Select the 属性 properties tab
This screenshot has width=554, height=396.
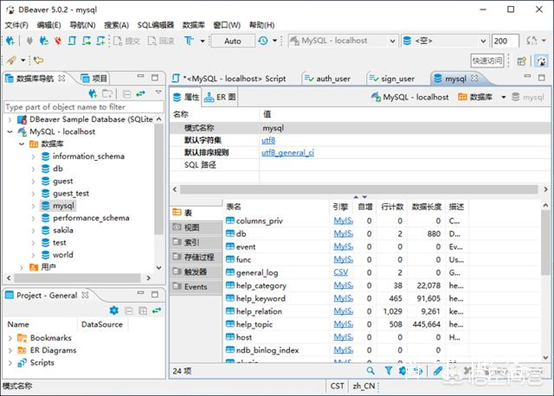tap(186, 97)
